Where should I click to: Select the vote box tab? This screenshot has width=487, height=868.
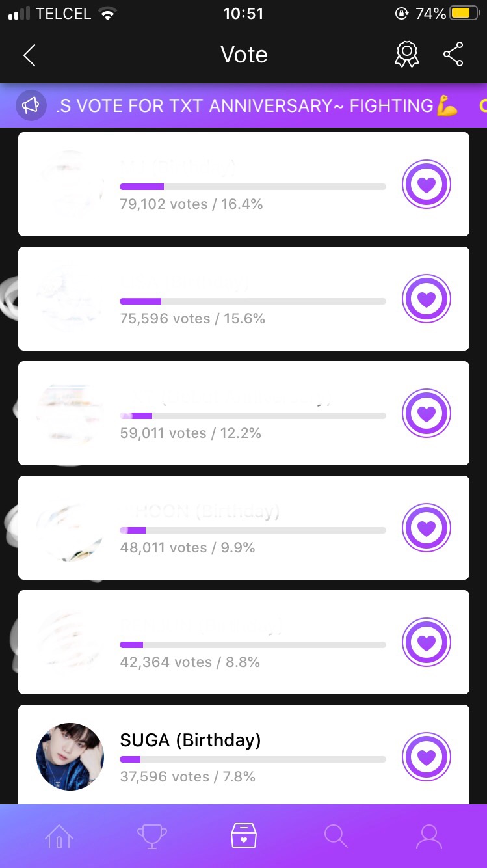click(x=244, y=836)
